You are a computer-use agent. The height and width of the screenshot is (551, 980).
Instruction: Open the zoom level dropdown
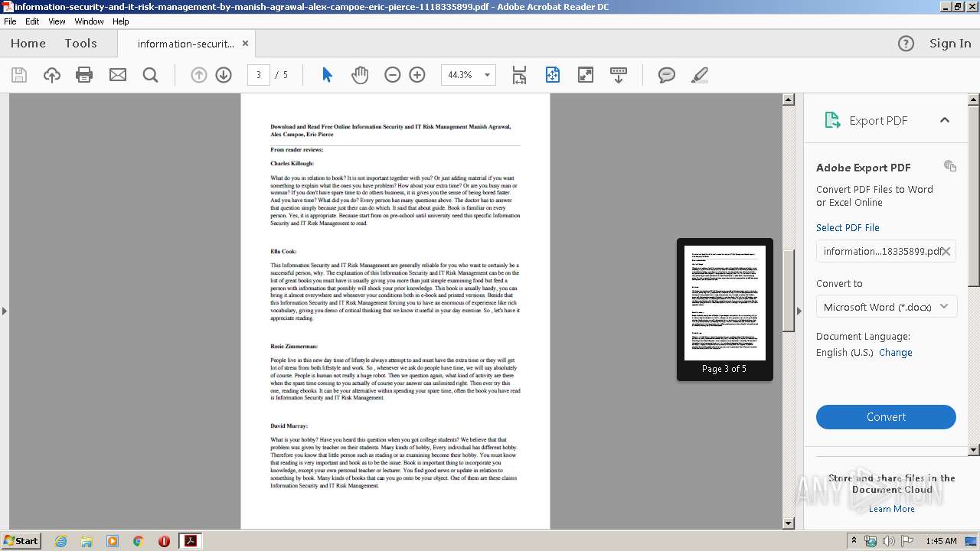[x=488, y=75]
